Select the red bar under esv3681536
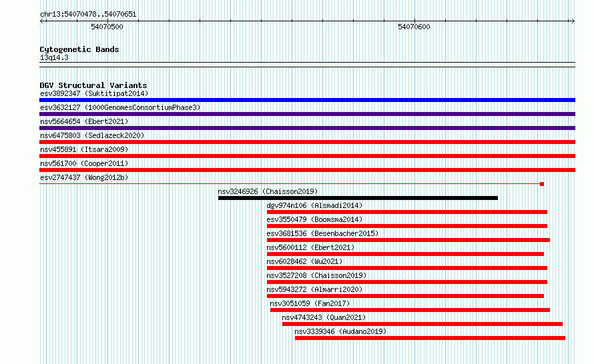Viewport: 594px width, 364px height. click(x=408, y=240)
